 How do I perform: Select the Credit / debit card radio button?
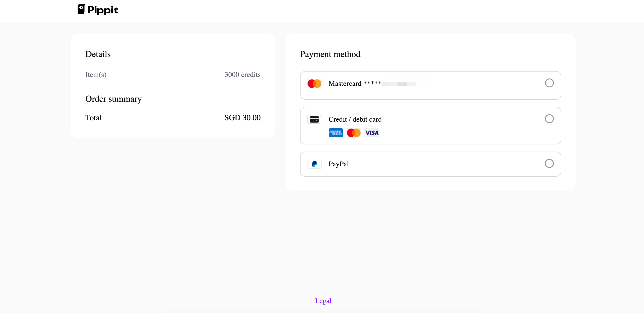coord(549,119)
